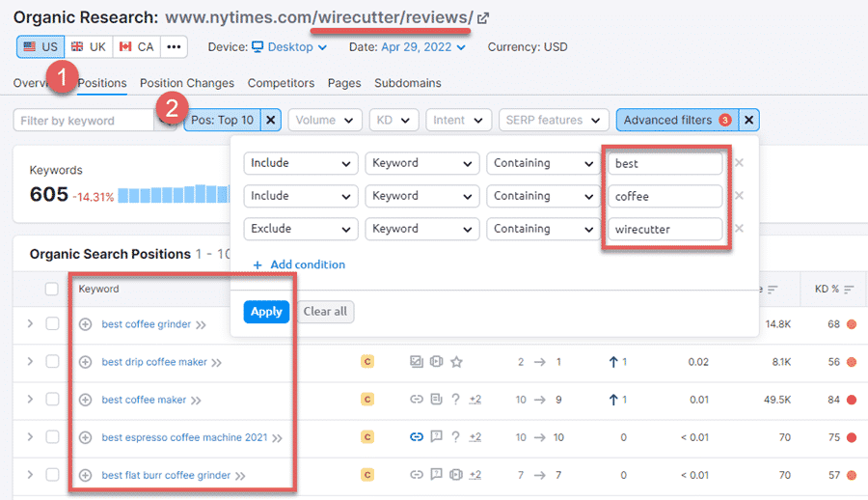This screenshot has height=500, width=868.
Task: Click plus icon beside 'best coffee grinder'
Action: [x=85, y=324]
